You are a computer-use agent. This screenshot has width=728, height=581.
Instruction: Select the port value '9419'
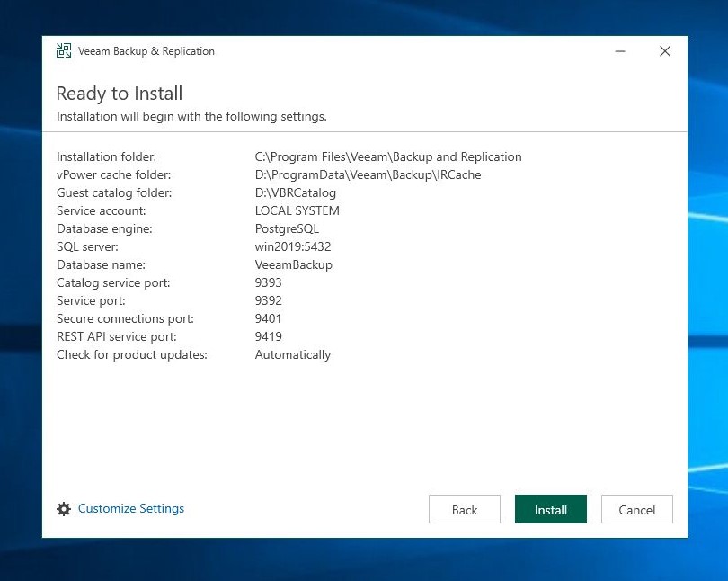coord(269,336)
